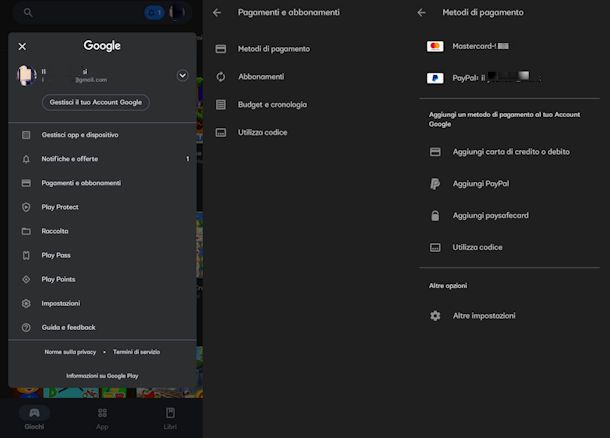The height and width of the screenshot is (438, 610).
Task: Click the Raccolta folder icon
Action: click(26, 231)
